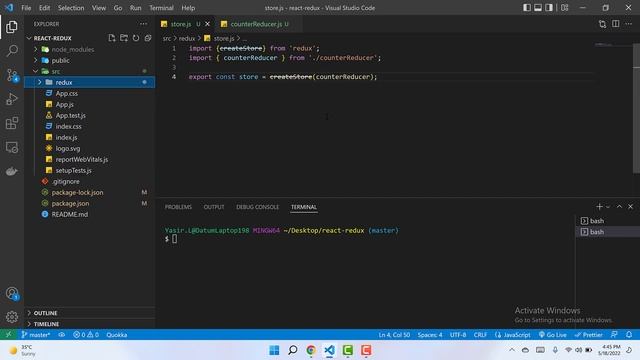This screenshot has height=360, width=640.
Task: Toggle secondary side bar visibility
Action: tap(549, 8)
